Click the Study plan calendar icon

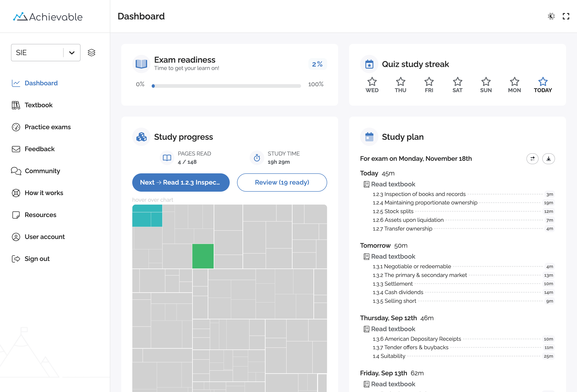369,137
